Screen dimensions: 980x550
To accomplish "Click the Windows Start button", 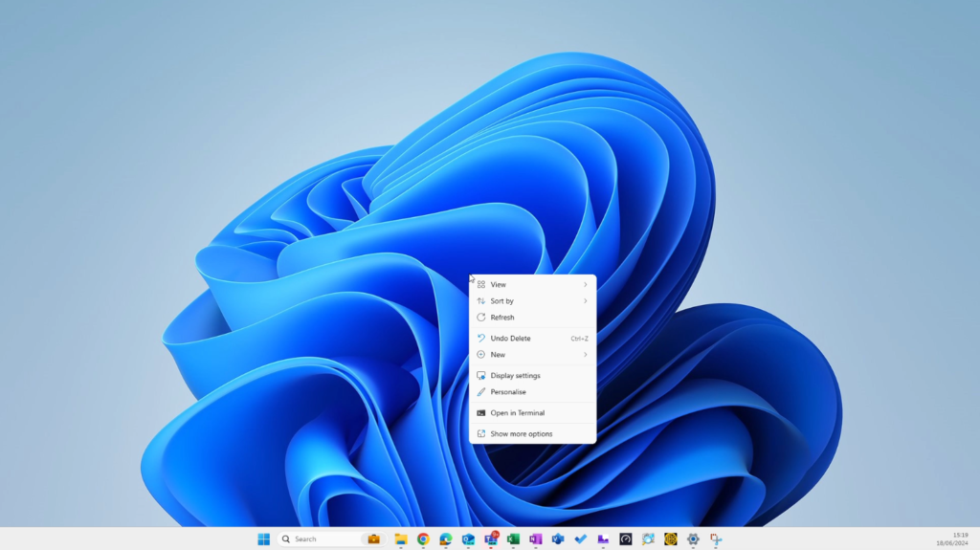I will pyautogui.click(x=263, y=539).
